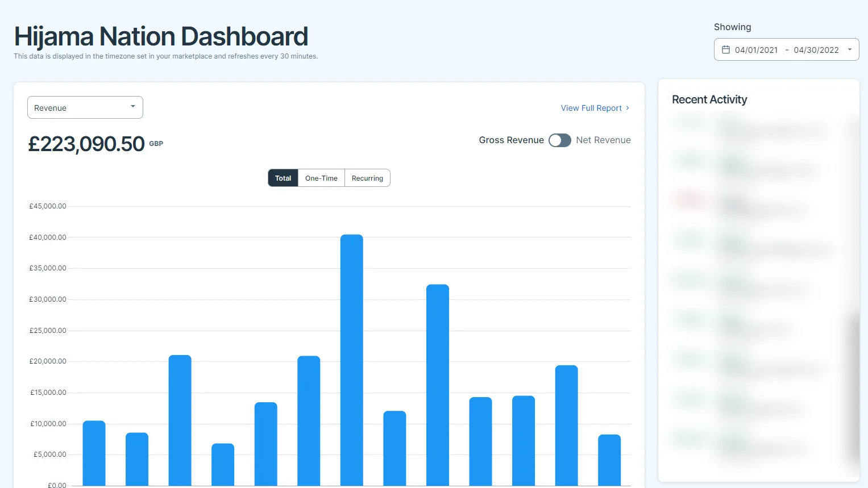Click the £223,090.50 total revenue figure
Viewport: 868px width, 488px height.
point(86,144)
